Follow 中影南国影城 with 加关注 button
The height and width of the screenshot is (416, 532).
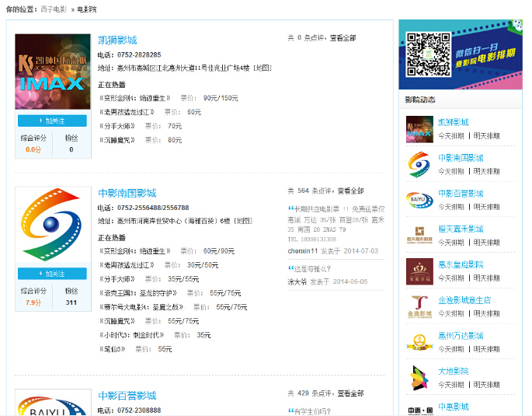pyautogui.click(x=52, y=274)
